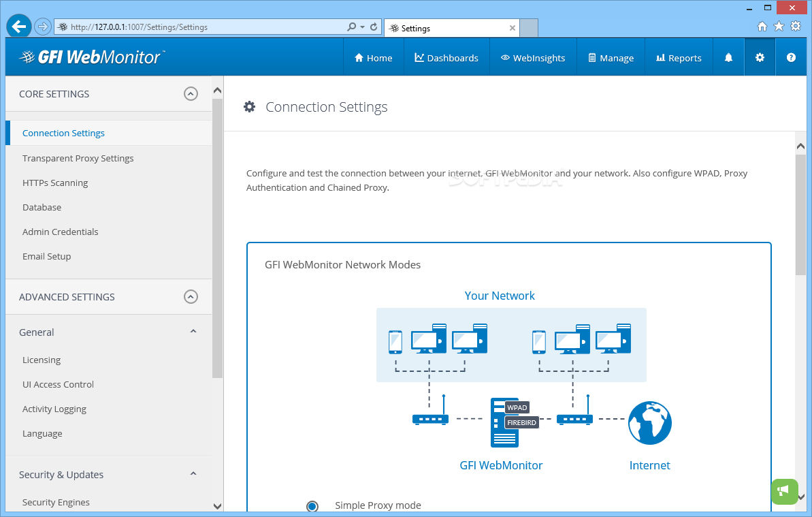The image size is (812, 517).
Task: Open a new blank browser tab
Action: 529,28
